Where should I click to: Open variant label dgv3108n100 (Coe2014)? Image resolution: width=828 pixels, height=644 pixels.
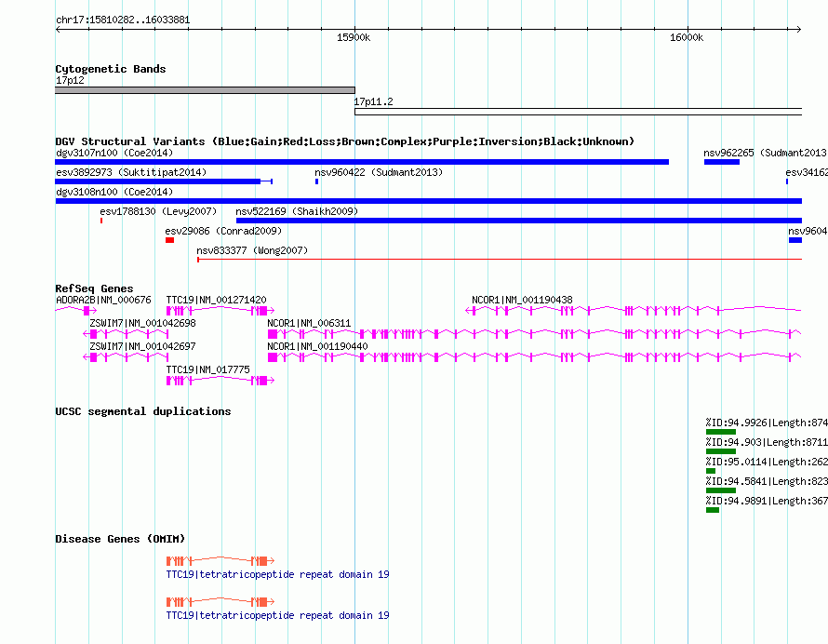pyautogui.click(x=114, y=192)
